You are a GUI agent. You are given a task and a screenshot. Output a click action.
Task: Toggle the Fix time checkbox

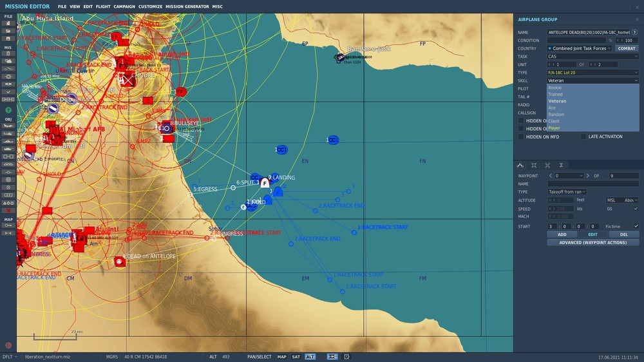coord(636,226)
